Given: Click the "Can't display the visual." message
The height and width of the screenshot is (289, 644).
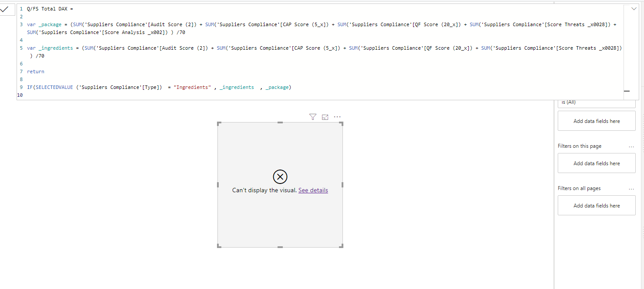Looking at the screenshot, I should click(264, 190).
